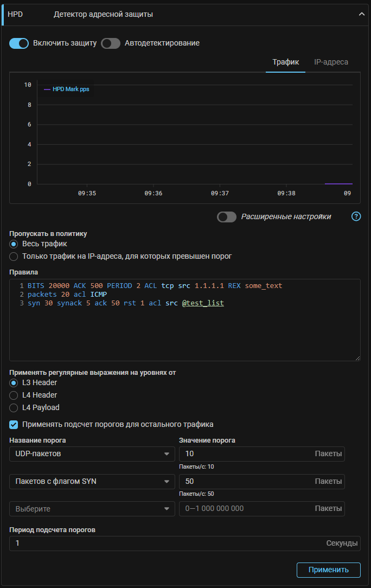Screen dimensions: 371x588
Task: Select 'Только трафик на IP-адреса' radio option
Action: 14,256
